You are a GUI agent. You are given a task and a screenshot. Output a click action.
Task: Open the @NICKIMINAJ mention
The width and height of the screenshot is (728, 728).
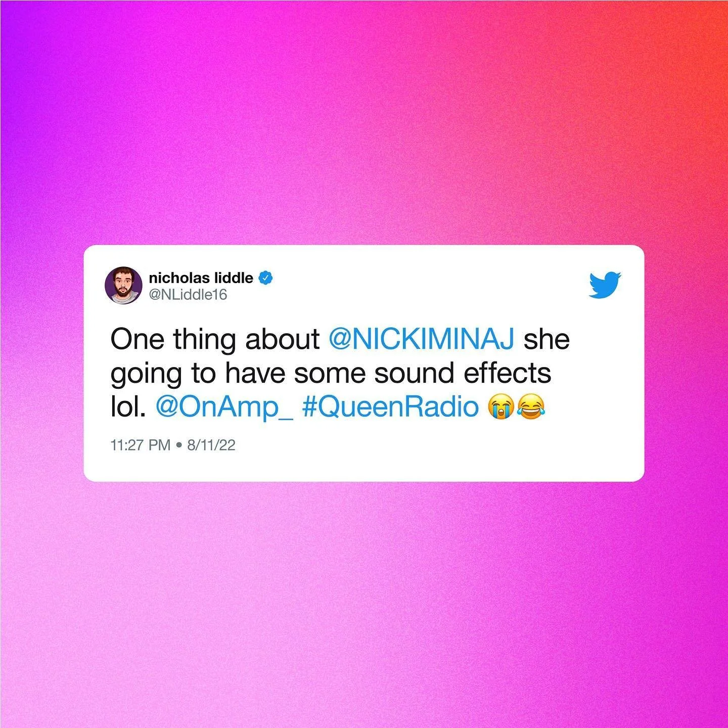point(422,339)
